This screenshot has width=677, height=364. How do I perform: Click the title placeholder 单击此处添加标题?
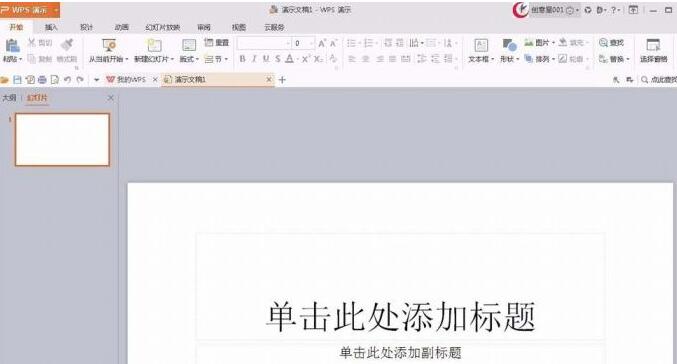[401, 317]
